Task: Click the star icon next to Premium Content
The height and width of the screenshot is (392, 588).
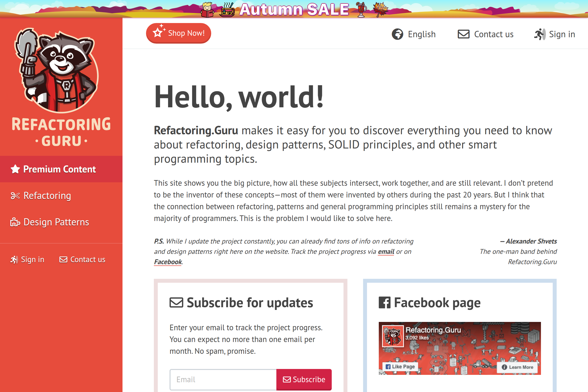Action: pyautogui.click(x=15, y=169)
